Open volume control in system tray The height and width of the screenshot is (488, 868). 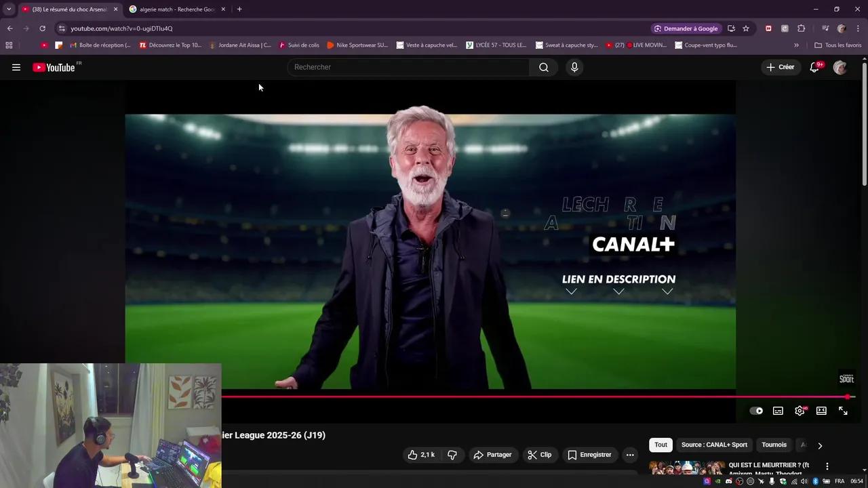[804, 481]
